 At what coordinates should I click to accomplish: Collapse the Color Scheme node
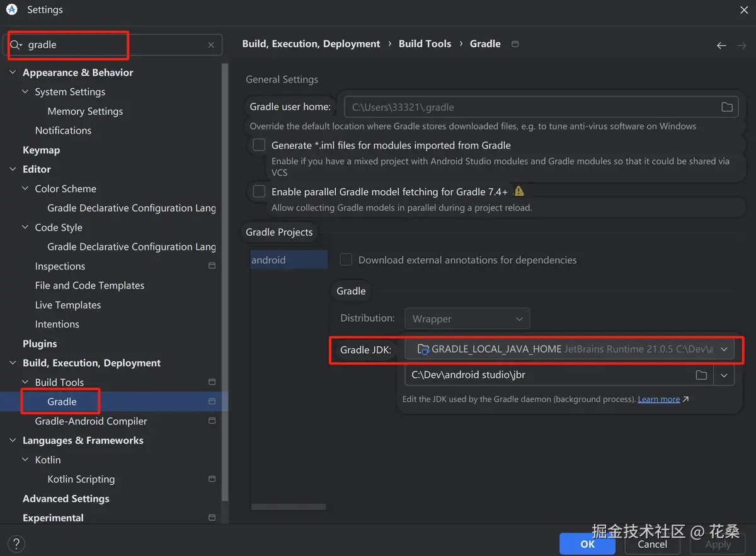click(x=25, y=189)
